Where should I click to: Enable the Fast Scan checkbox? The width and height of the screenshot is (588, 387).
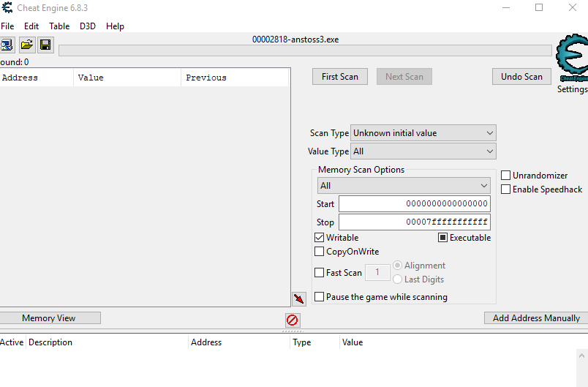pyautogui.click(x=320, y=273)
